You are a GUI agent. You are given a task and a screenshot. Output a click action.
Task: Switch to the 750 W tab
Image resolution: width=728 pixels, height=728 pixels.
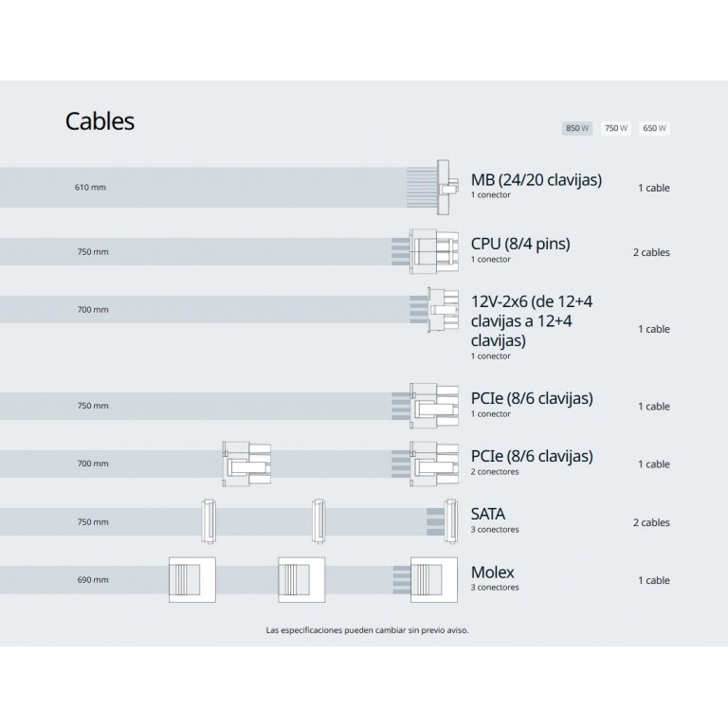tap(616, 128)
